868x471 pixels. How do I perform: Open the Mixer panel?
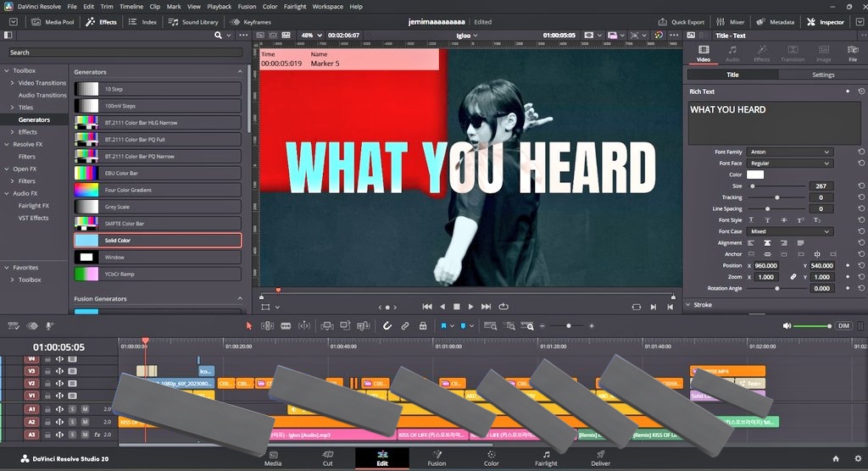tap(730, 22)
